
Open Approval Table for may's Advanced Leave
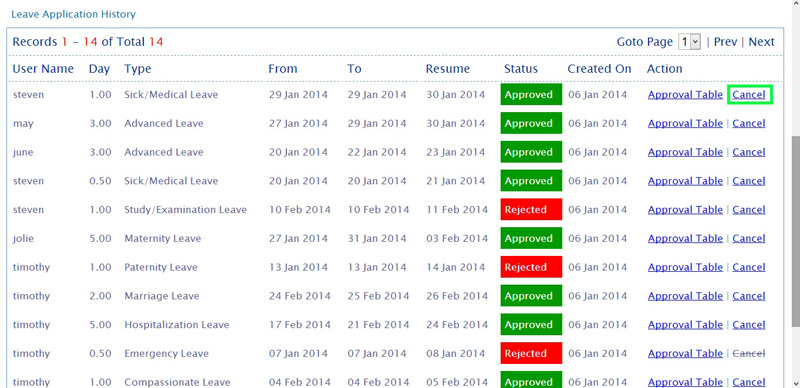pos(685,124)
